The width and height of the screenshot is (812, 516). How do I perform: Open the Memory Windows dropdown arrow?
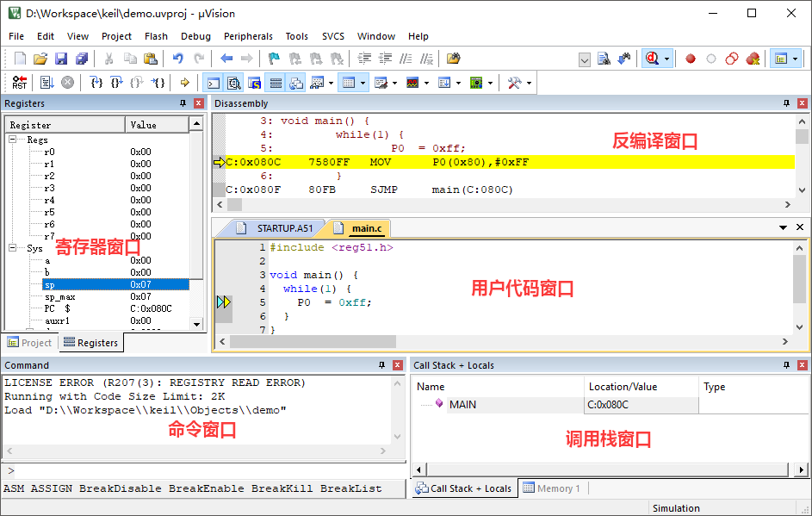point(364,83)
